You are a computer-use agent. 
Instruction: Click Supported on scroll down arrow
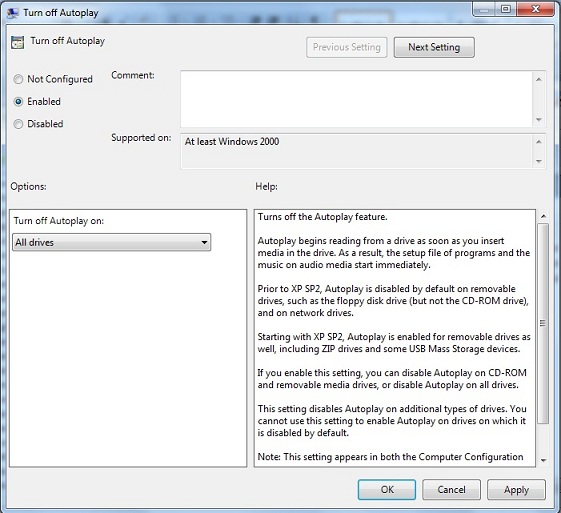pos(539,161)
